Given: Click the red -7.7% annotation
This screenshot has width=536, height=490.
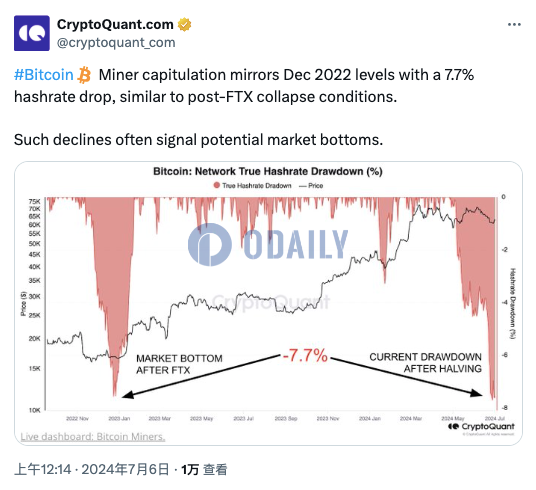Looking at the screenshot, I should pyautogui.click(x=305, y=355).
